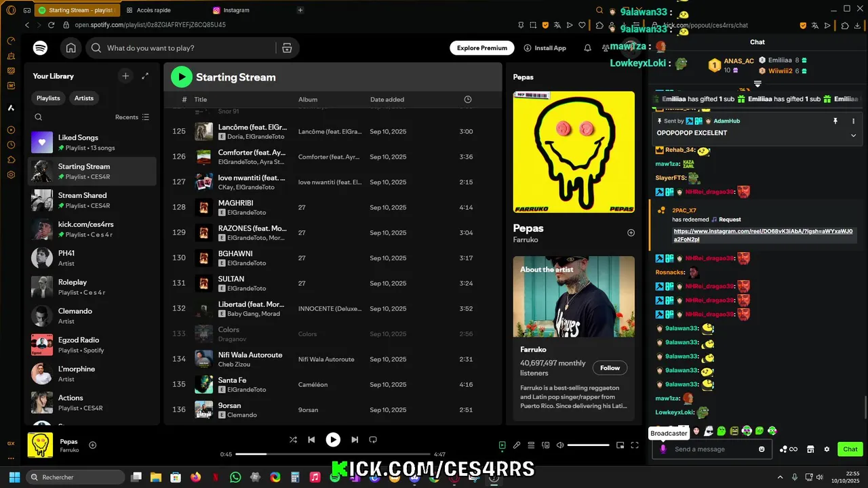The width and height of the screenshot is (868, 488).
Task: Toggle shuffle in the player bar
Action: coord(293,440)
